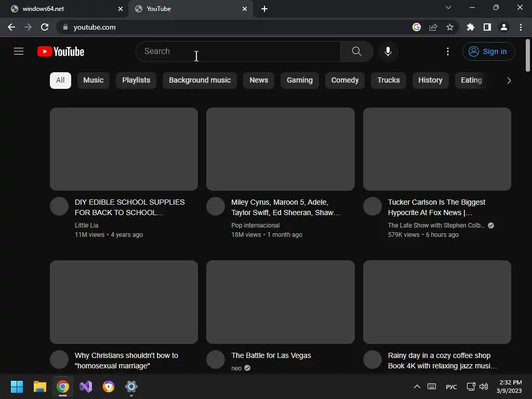Select the YouTube browser tab

pyautogui.click(x=190, y=9)
